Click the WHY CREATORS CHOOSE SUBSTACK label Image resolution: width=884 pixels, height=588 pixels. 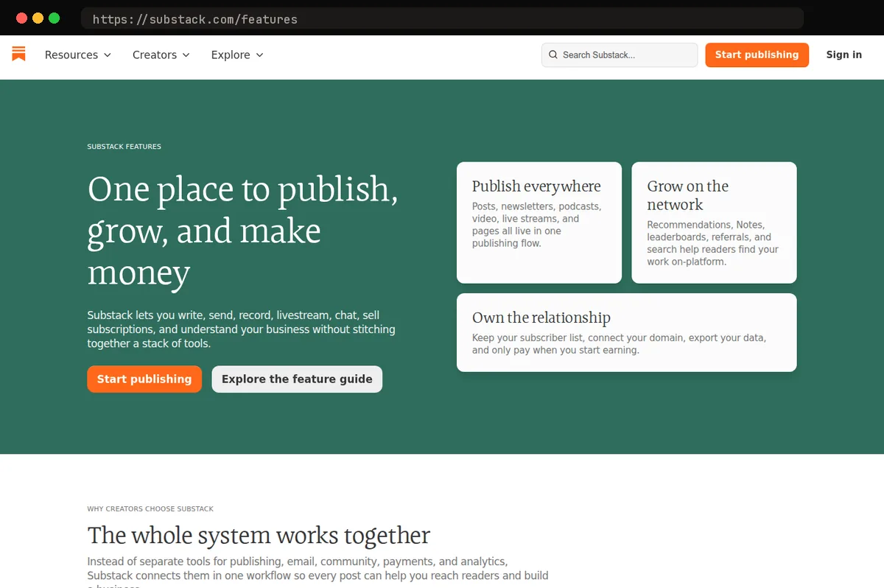[150, 509]
